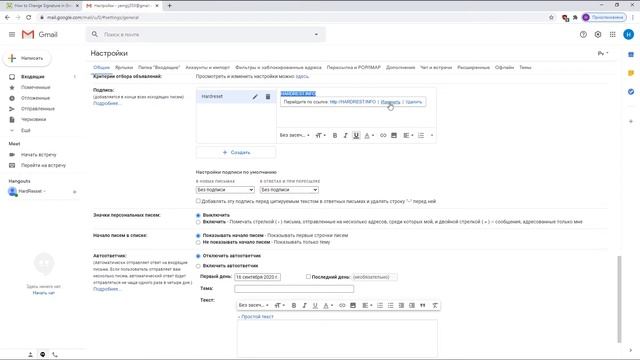Click the pencil edit icon next to Hardreset signature
This screenshot has width=640, height=360.
coord(255,97)
